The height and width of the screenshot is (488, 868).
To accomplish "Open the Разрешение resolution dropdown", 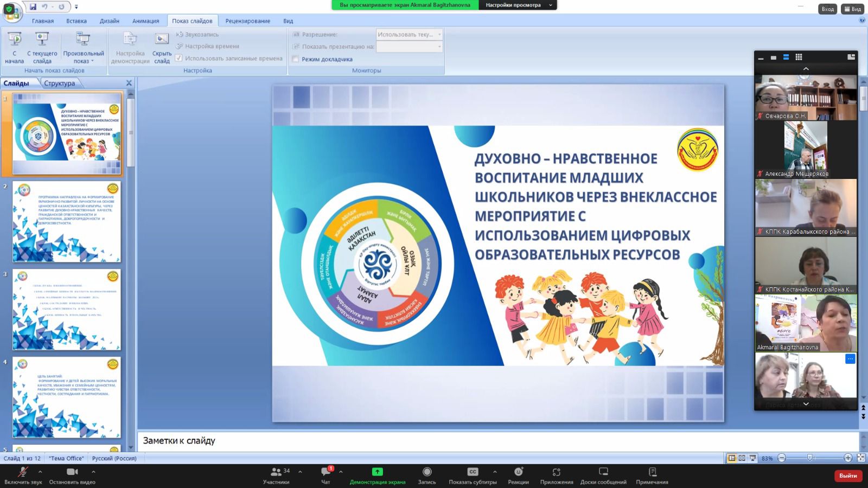I will point(410,34).
